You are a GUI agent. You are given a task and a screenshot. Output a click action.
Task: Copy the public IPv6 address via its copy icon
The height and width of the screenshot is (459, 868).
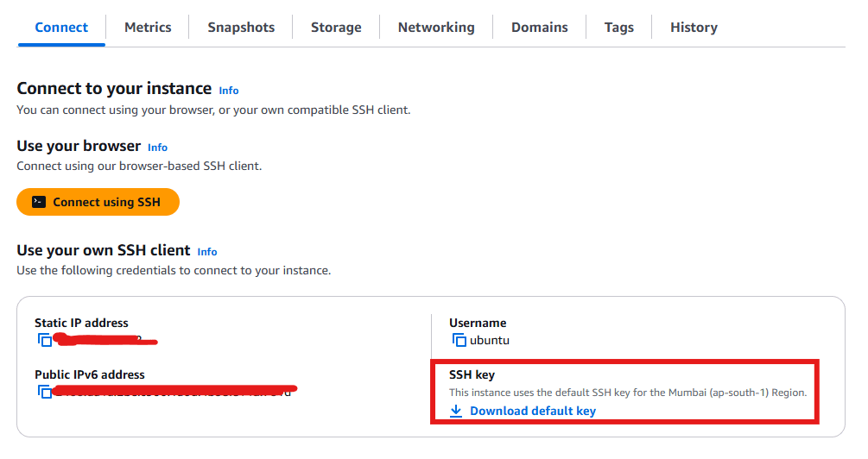coord(45,392)
